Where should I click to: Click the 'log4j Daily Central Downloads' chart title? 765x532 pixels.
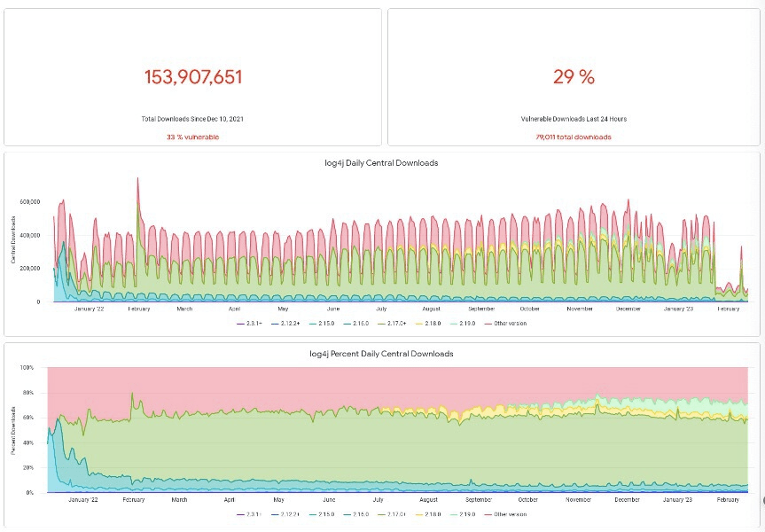(x=381, y=163)
